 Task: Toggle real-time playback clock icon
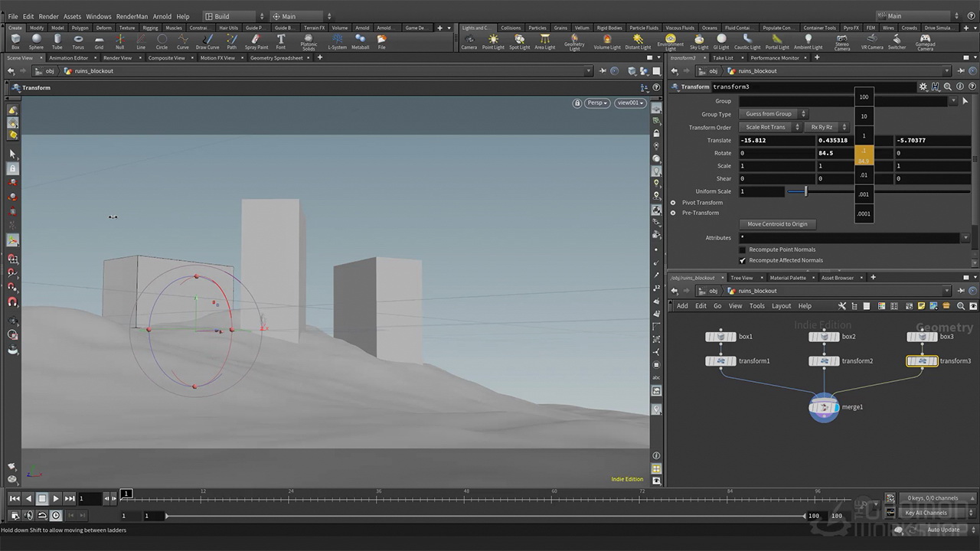56,516
